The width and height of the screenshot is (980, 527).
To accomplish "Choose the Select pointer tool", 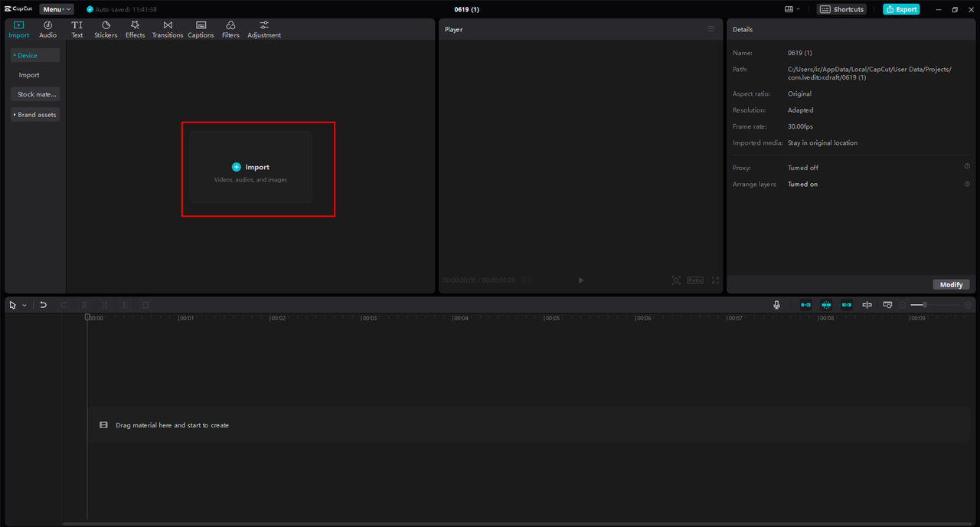I will 13,305.
